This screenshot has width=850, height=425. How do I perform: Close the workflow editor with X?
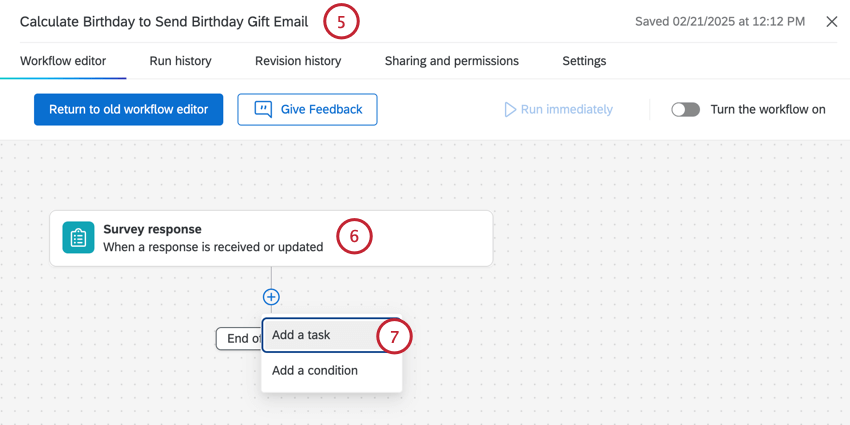click(831, 21)
